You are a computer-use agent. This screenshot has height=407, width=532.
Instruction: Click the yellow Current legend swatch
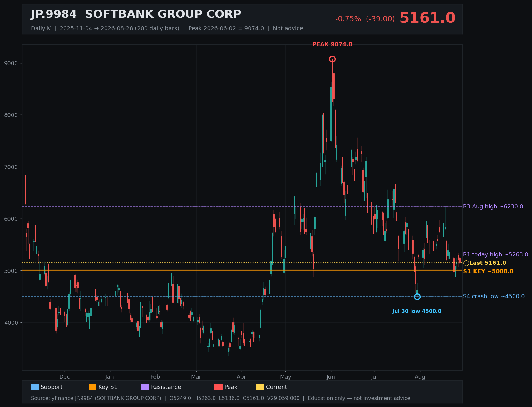click(x=260, y=387)
